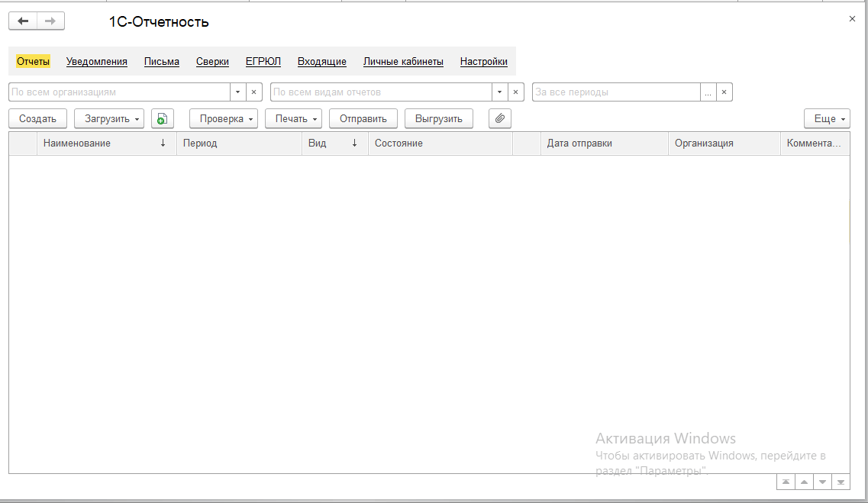Click the Дата отправки column header
868x503 pixels.
point(605,143)
